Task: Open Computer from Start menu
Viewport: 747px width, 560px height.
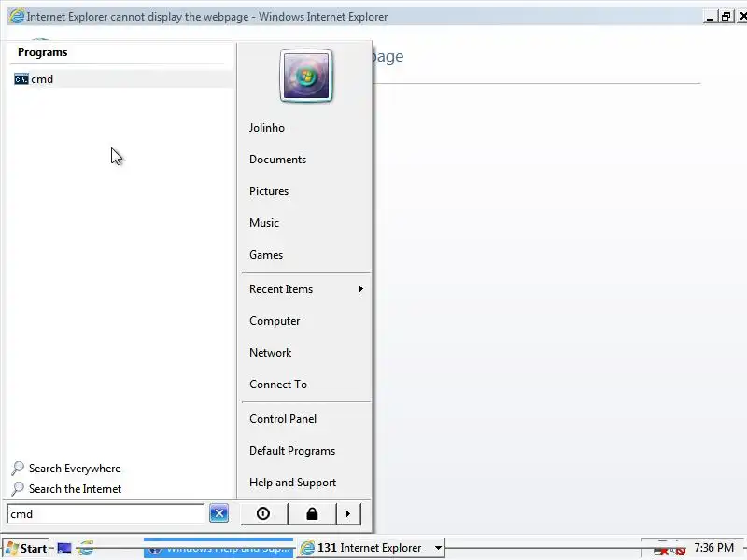Action: (x=275, y=321)
